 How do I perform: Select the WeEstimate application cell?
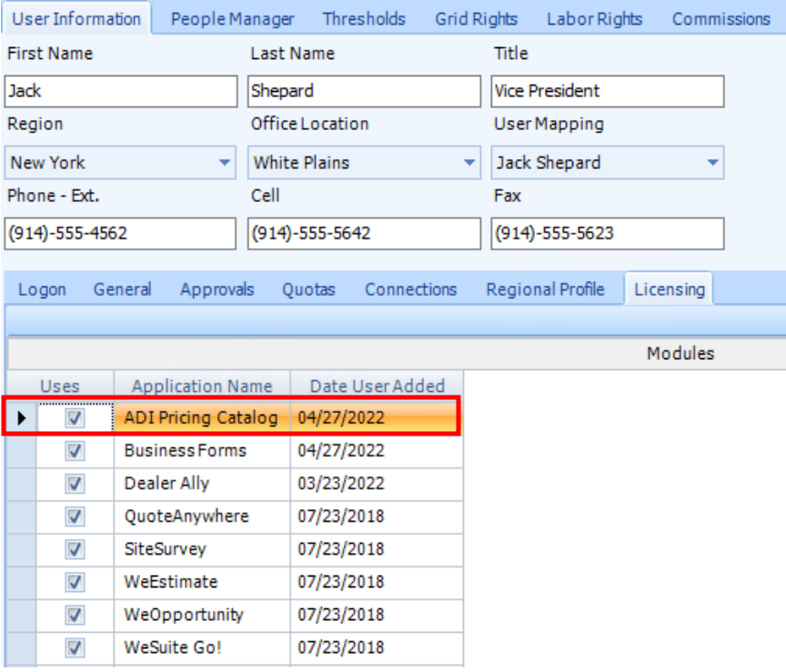pos(202,582)
